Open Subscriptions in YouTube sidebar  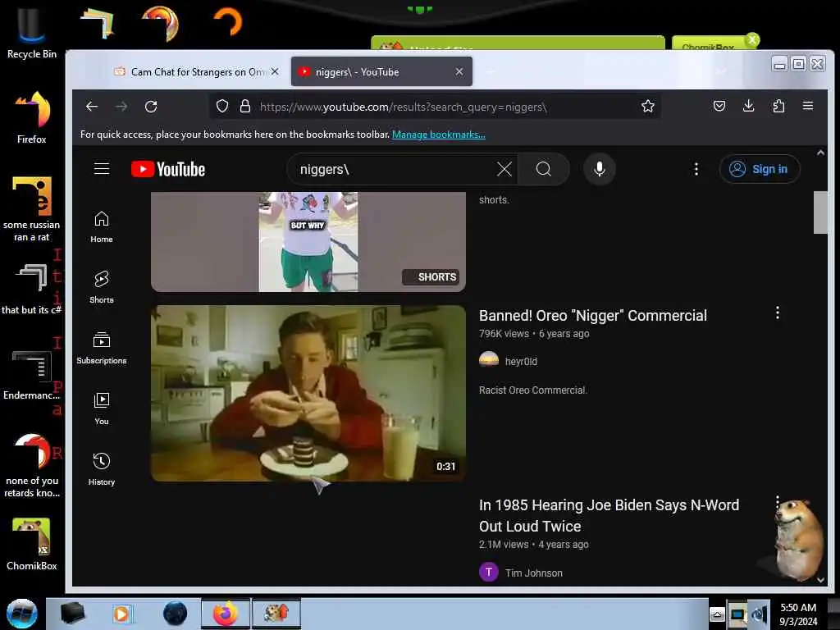[x=101, y=348]
